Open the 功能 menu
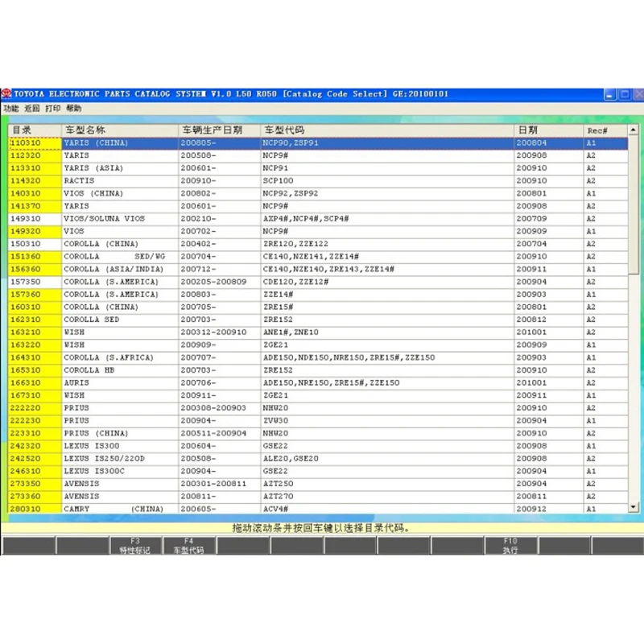The image size is (644, 644). (x=11, y=109)
